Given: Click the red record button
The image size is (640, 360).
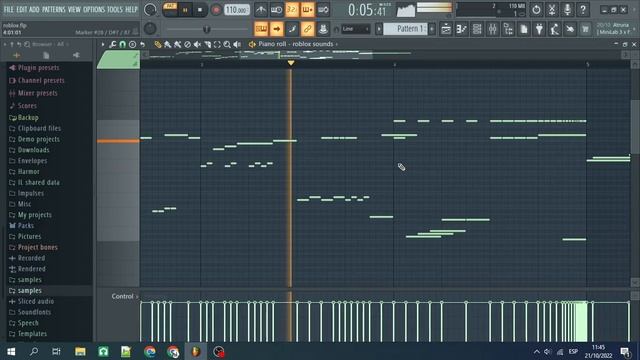Looking at the screenshot, I should pyautogui.click(x=216, y=10).
